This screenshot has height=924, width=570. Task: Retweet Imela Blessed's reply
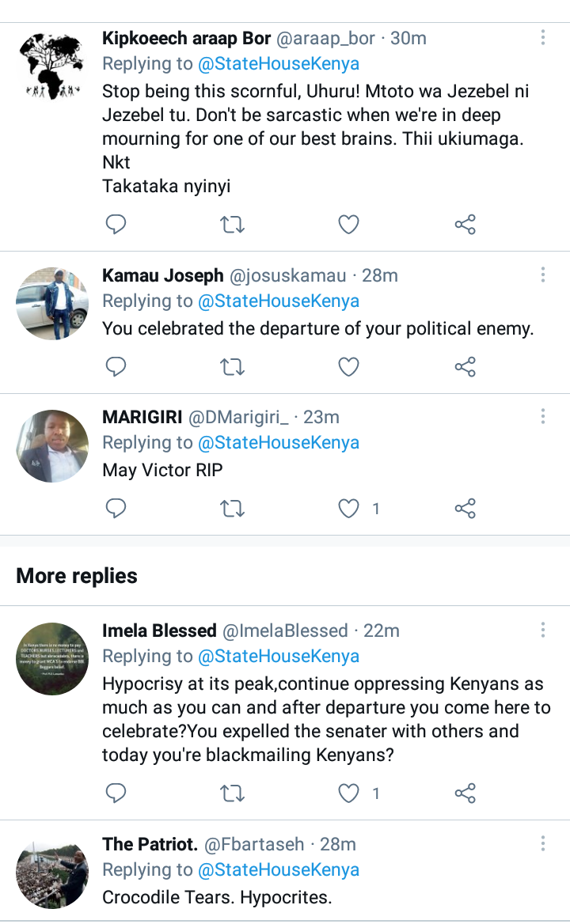tap(232, 793)
